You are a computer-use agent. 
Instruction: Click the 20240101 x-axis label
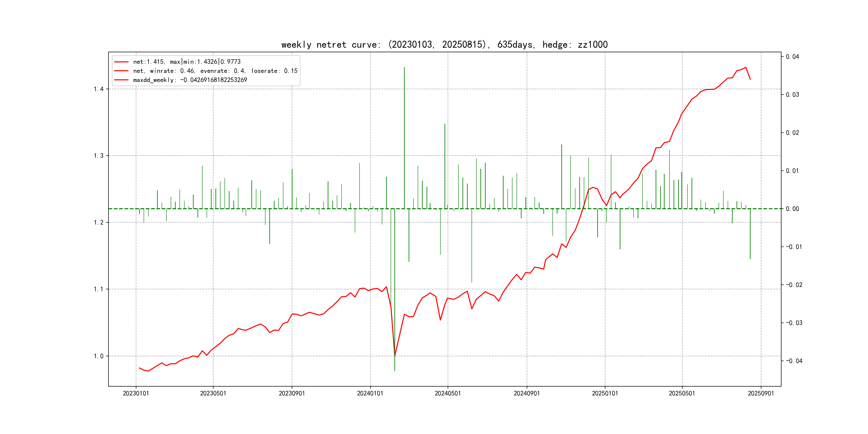tap(370, 393)
